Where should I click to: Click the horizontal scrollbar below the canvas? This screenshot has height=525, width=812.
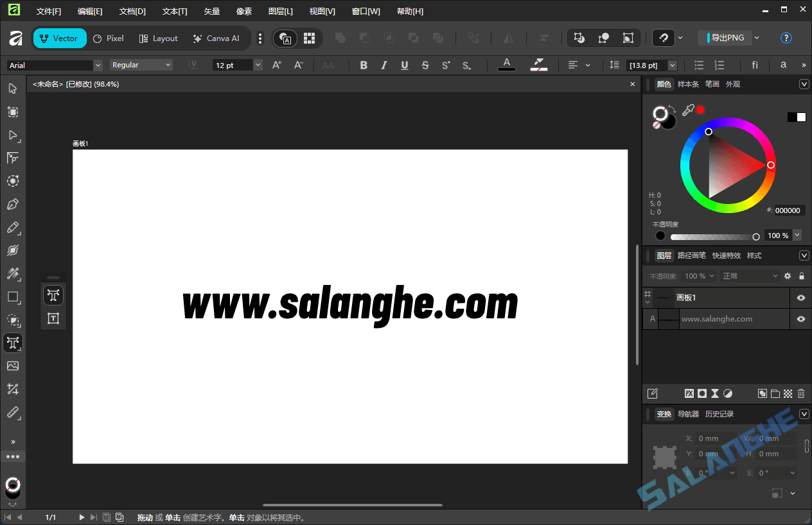pyautogui.click(x=352, y=504)
